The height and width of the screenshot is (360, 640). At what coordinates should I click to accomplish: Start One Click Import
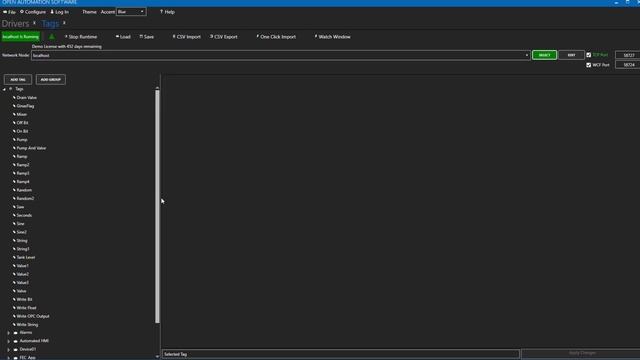tap(276, 37)
